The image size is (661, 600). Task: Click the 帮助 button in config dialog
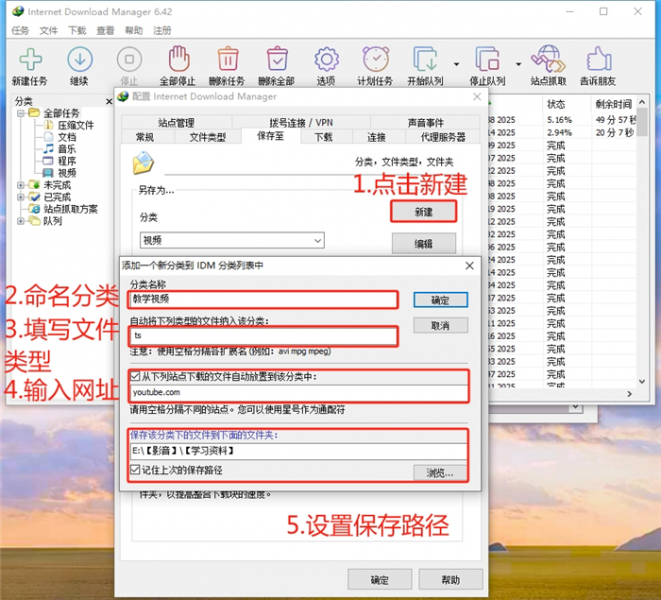click(451, 580)
